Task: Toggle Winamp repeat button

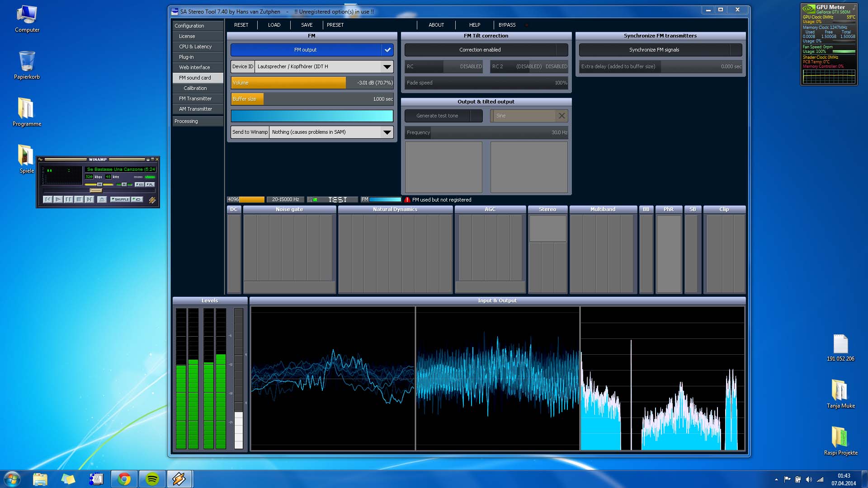Action: coord(137,199)
